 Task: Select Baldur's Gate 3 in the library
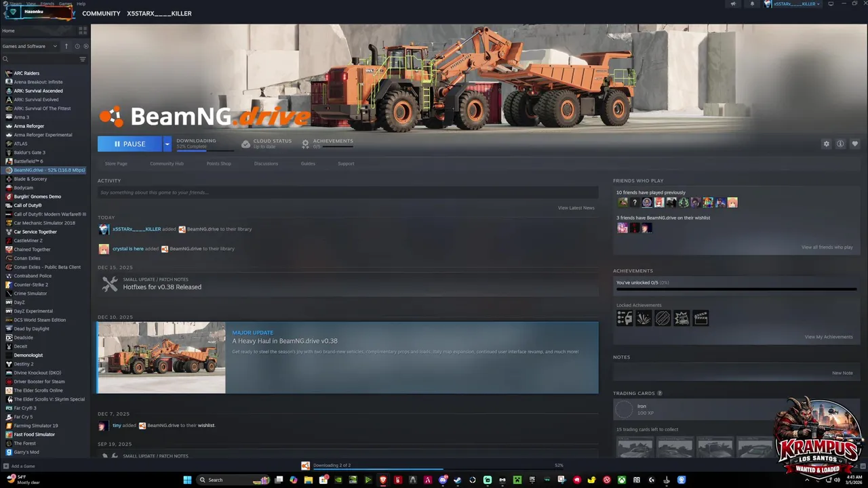pos(30,152)
